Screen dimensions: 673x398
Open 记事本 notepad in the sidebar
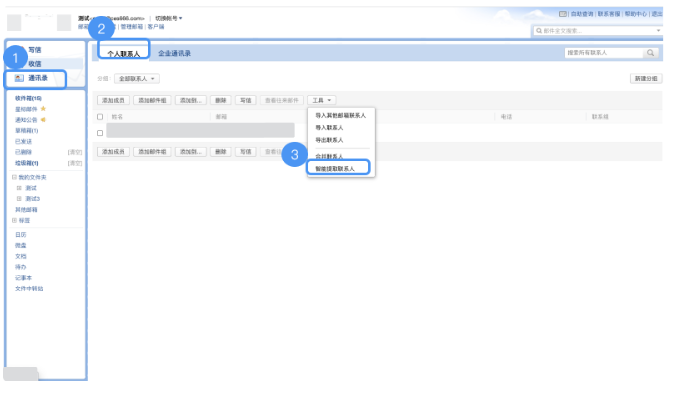(24, 278)
